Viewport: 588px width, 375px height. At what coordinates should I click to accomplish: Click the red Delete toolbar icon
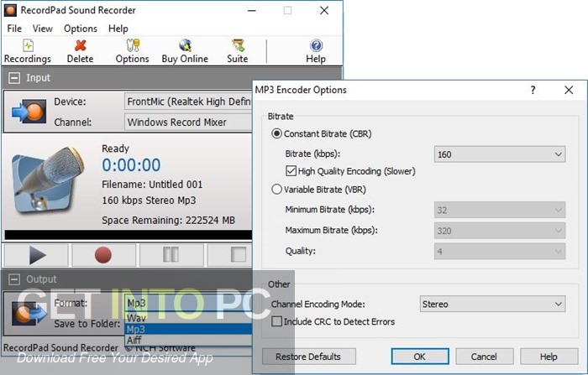coord(80,51)
